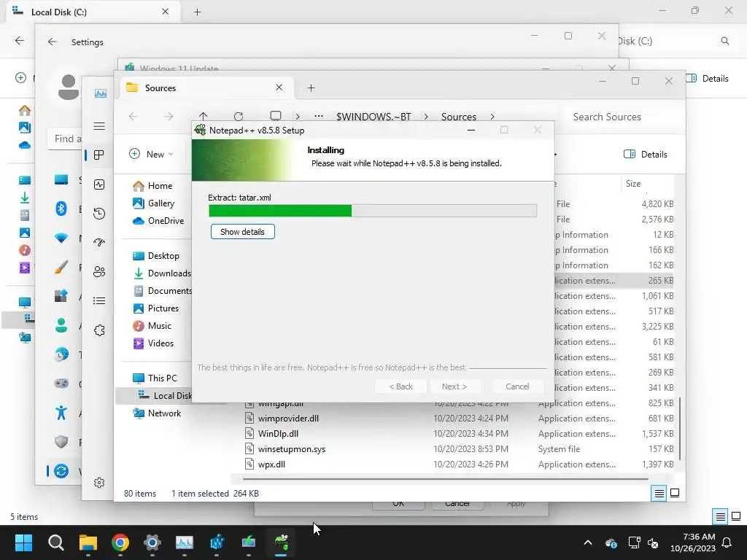Open Task Manager Services icon
Image resolution: width=747 pixels, height=560 pixels.
coord(99,330)
